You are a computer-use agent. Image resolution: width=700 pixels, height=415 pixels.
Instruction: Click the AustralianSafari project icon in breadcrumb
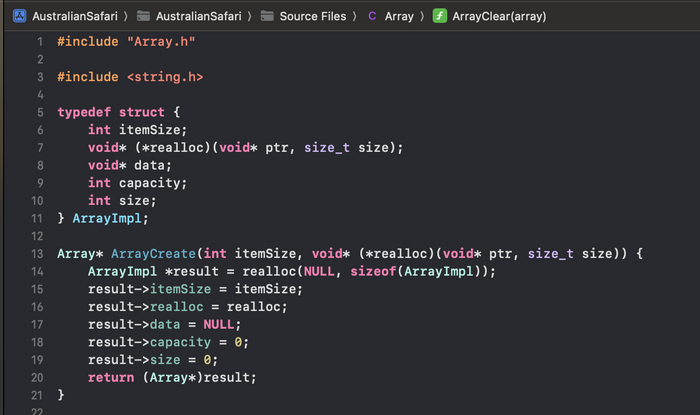pos(19,16)
